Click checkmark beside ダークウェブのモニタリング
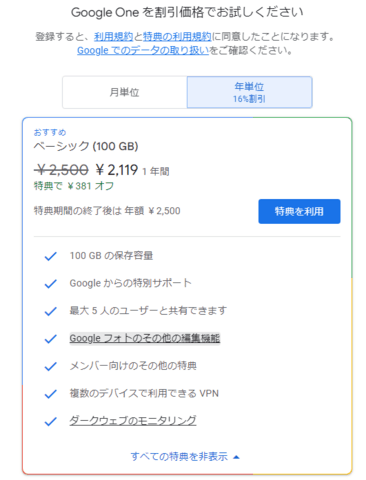366x480 pixels. 51,421
